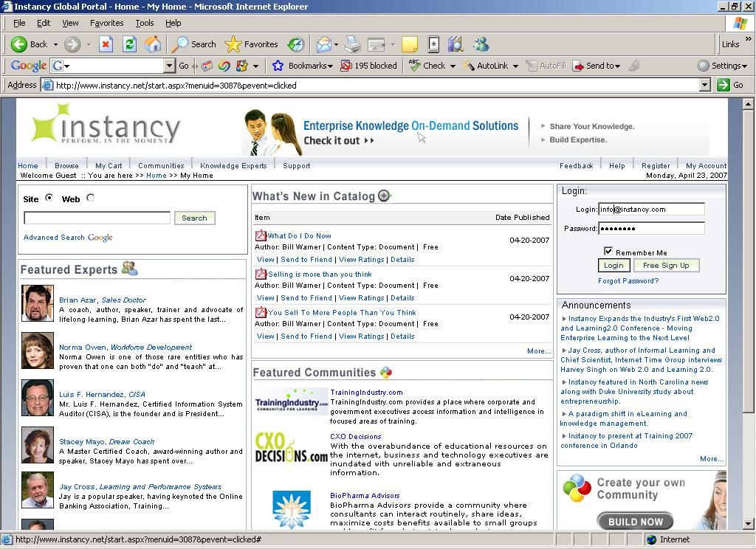The width and height of the screenshot is (756, 549).
Task: Open Favorites star toolbar button
Action: 252,44
